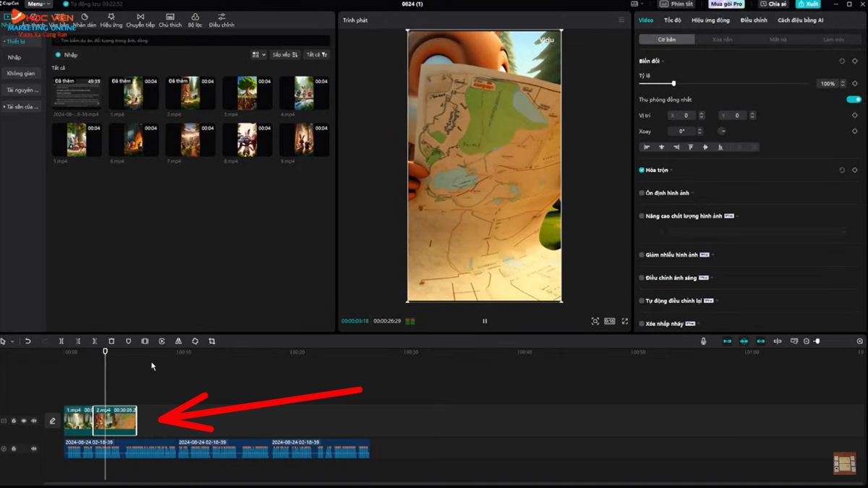
Task: Add keyframe diamond for Tỷ lệ scale
Action: 855,84
